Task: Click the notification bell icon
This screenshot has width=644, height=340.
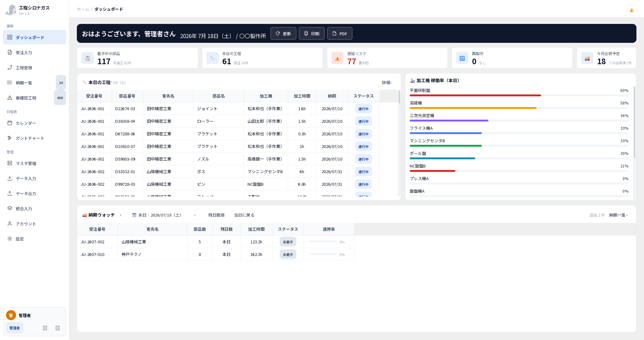Action: [x=632, y=10]
